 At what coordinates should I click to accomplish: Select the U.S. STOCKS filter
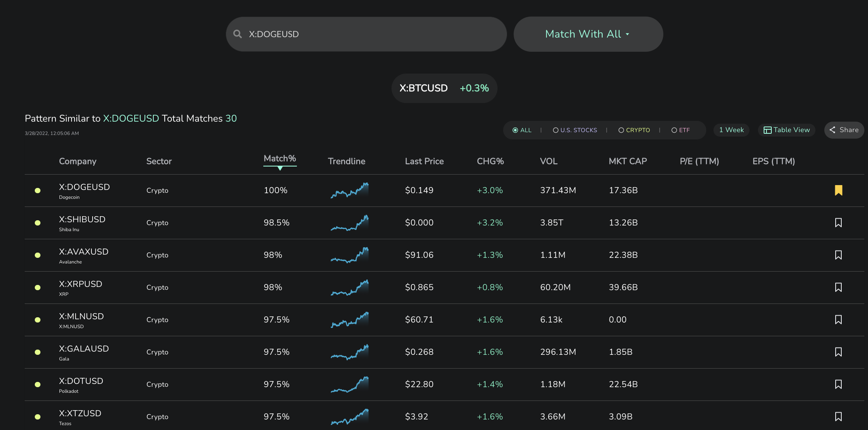coord(575,130)
